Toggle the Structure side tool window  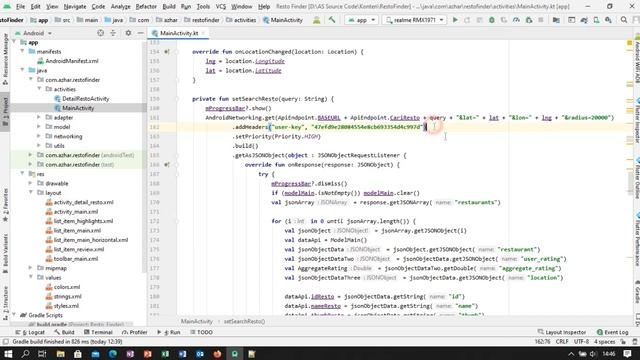5,303
